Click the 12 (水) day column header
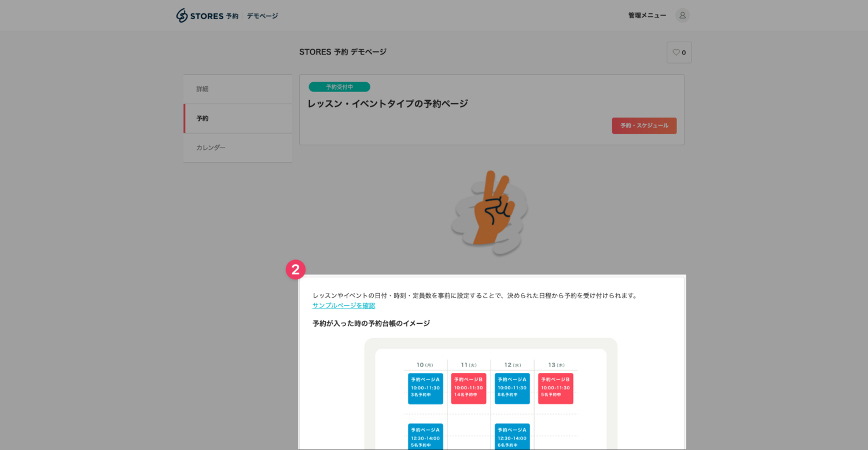The width and height of the screenshot is (868, 450). (x=512, y=365)
